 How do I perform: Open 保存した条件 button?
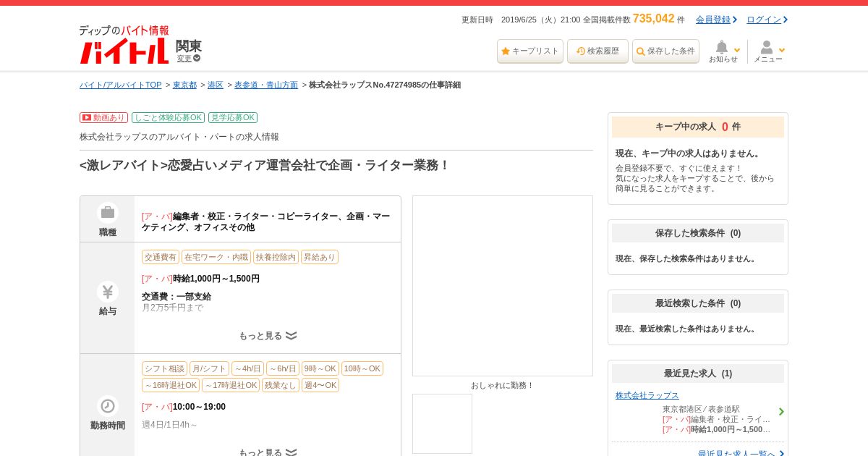665,51
